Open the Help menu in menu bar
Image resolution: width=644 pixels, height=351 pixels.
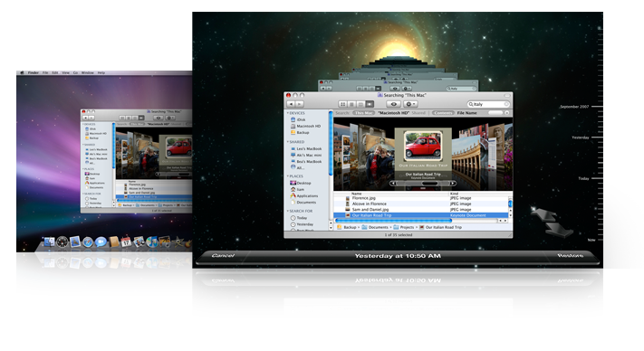click(101, 73)
